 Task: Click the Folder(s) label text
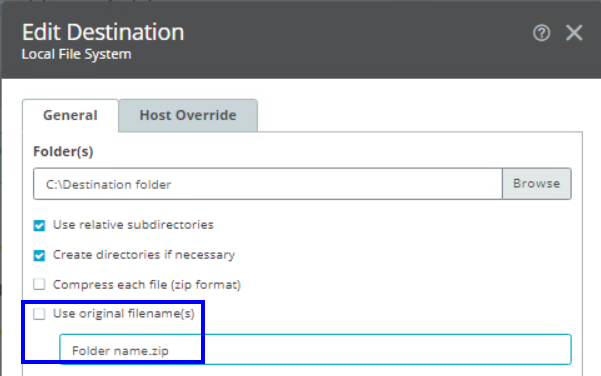(x=63, y=152)
